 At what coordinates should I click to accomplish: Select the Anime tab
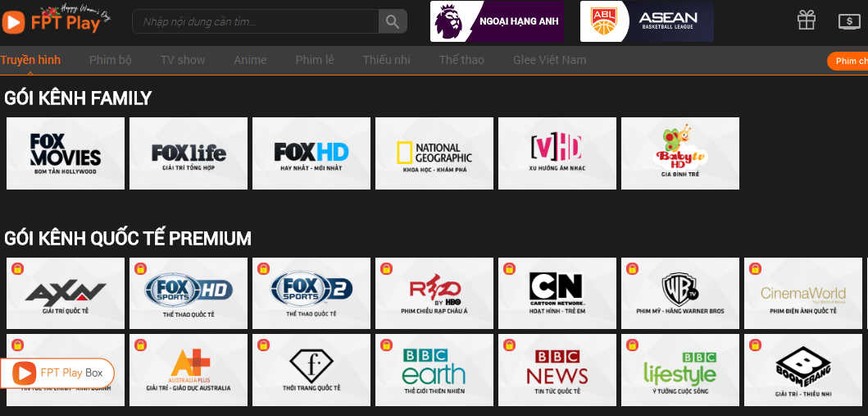pos(250,60)
